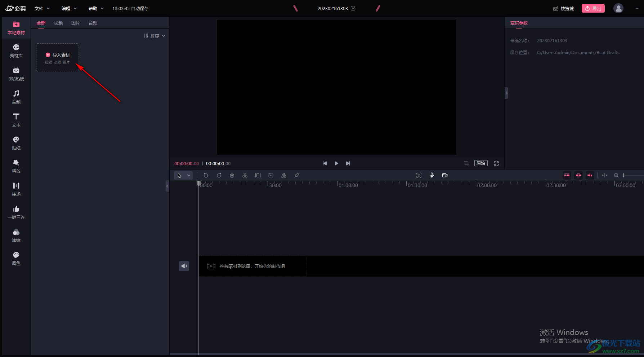Viewport: 644px width, 357px height.
Task: Open the 音频 audio sidebar panel
Action: (16, 97)
